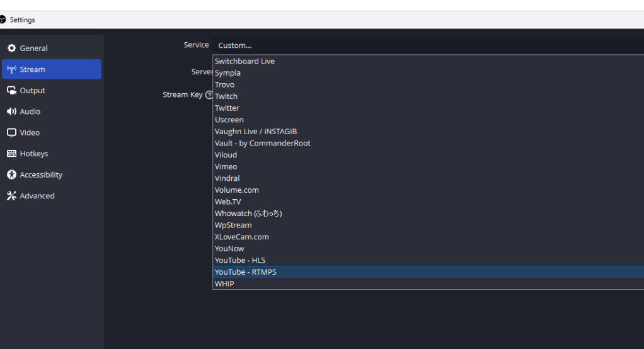Select YouTube - HLS option
The height and width of the screenshot is (349, 644).
428,260
